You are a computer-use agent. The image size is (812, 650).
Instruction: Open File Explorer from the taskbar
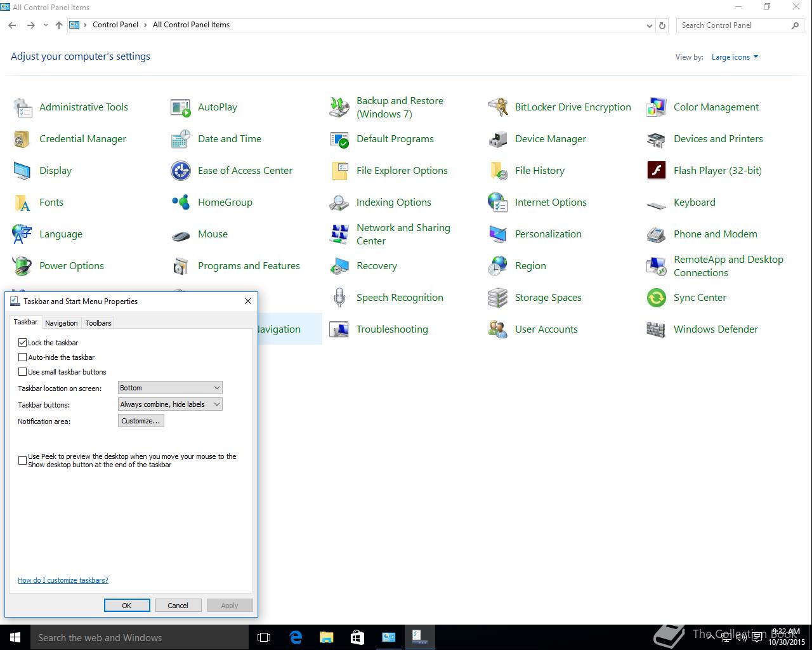point(326,637)
